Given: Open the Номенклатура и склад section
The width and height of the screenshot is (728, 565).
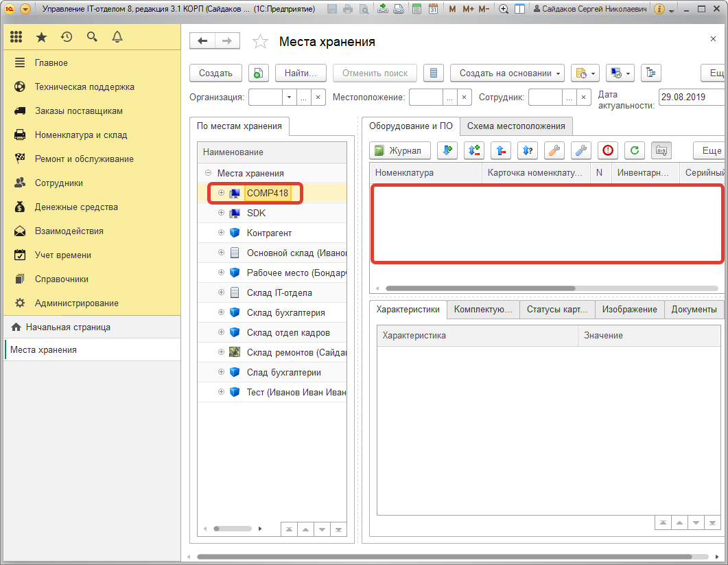Looking at the screenshot, I should click(81, 135).
